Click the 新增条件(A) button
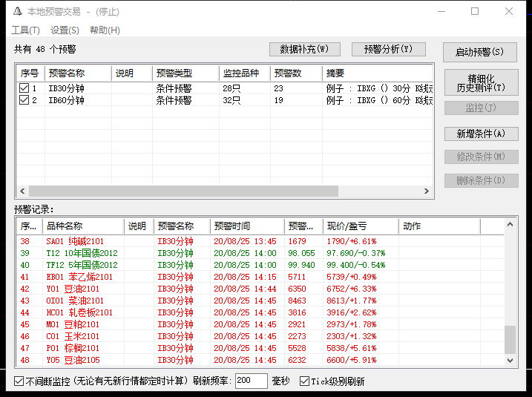532x397 pixels. 479,134
